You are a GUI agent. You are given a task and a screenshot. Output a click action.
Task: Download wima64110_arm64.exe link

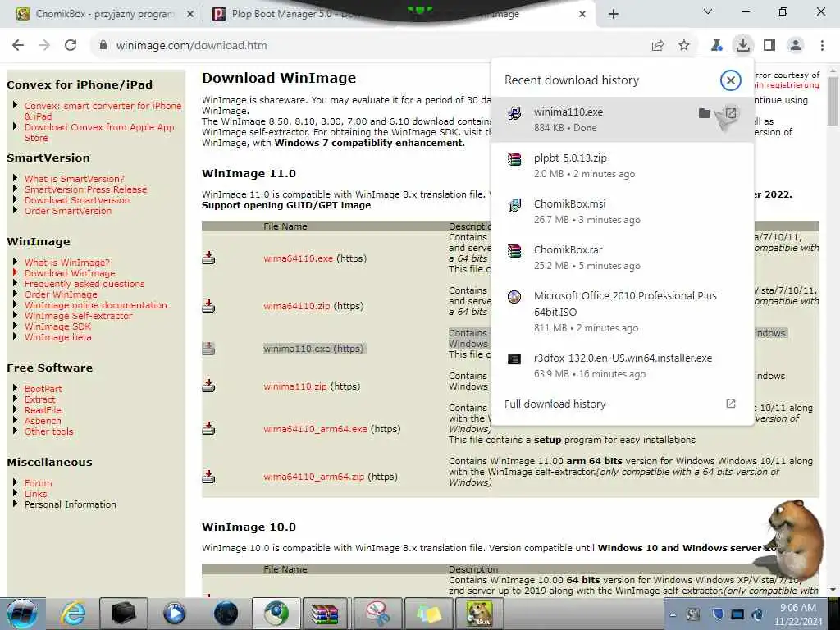click(315, 428)
